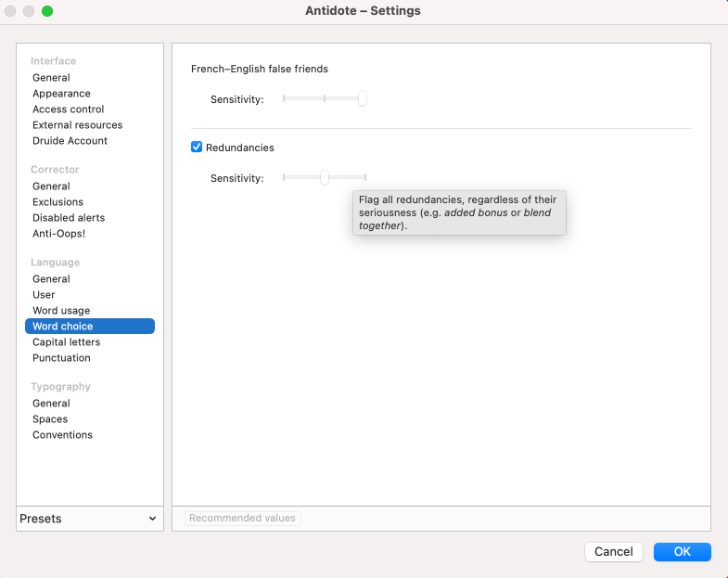Select User under Language

point(44,295)
